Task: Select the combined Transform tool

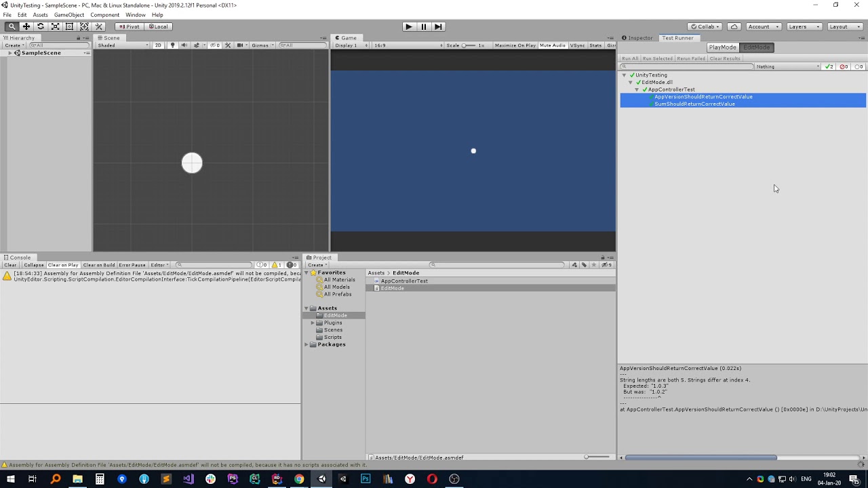Action: tap(84, 26)
